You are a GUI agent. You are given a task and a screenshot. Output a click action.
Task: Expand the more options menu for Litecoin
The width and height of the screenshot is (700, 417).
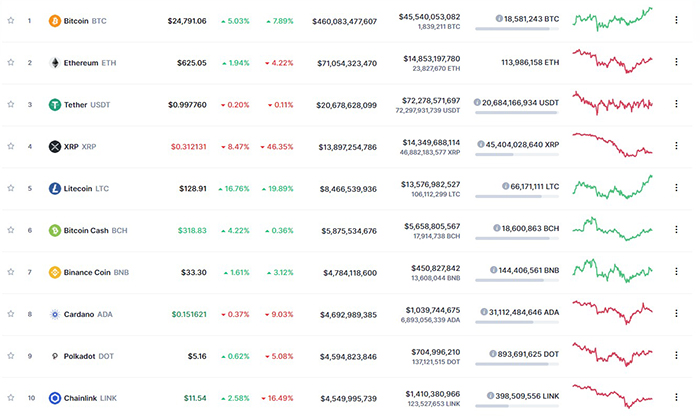[676, 188]
